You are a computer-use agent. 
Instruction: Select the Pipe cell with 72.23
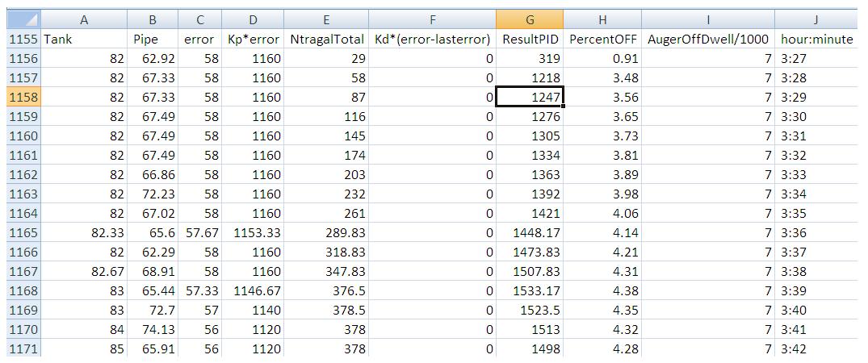[x=153, y=194]
